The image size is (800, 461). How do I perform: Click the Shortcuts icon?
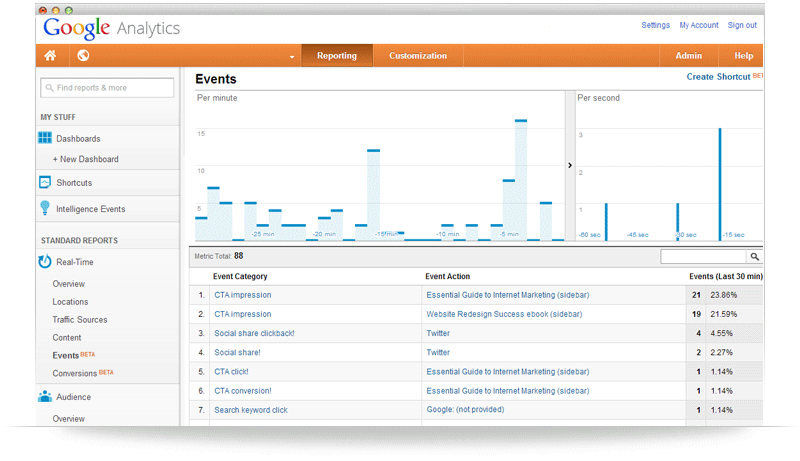[45, 182]
